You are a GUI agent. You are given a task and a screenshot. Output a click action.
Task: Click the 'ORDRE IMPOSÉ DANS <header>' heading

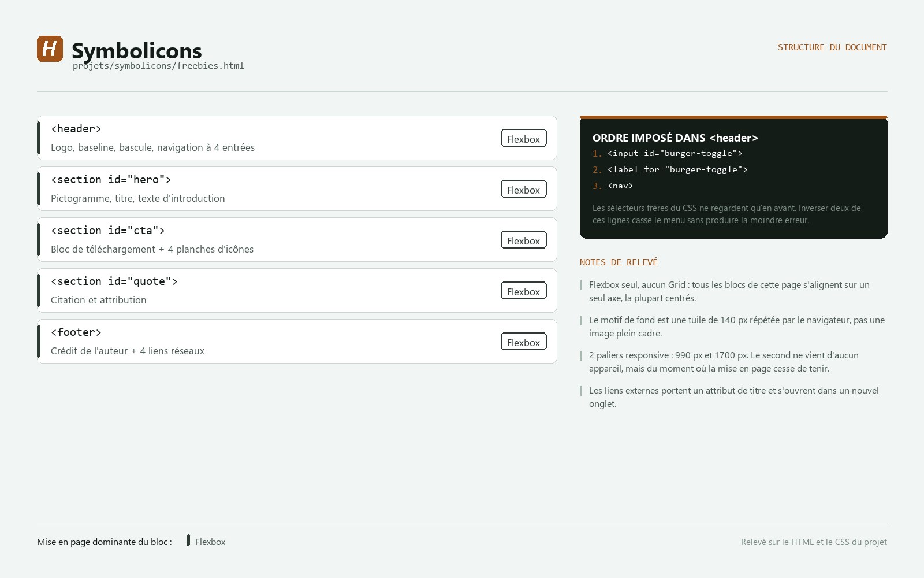(675, 138)
